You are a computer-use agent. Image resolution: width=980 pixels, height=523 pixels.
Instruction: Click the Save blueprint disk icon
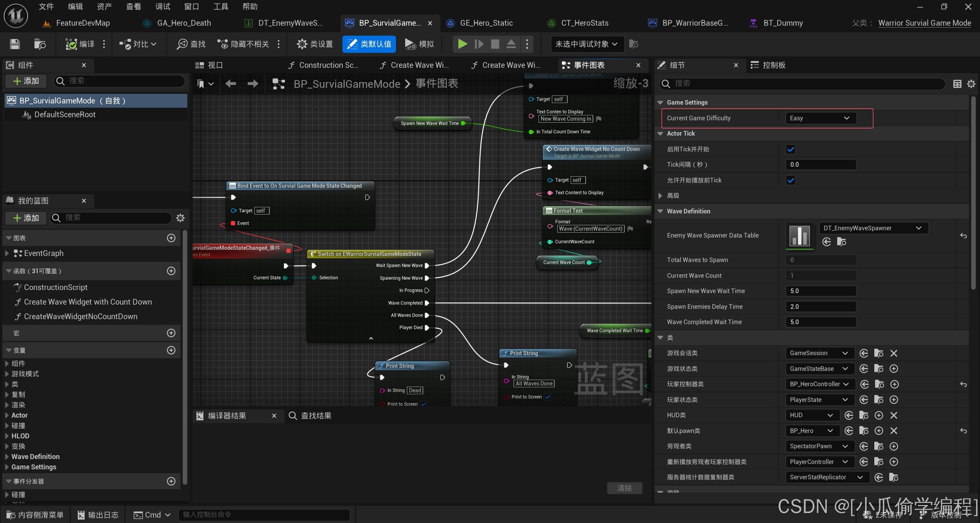pos(15,44)
